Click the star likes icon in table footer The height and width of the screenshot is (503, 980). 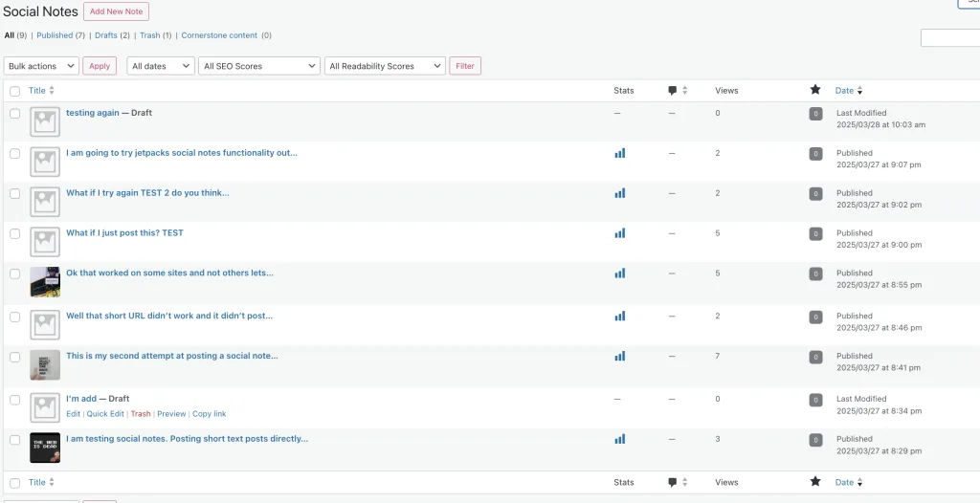(x=815, y=482)
